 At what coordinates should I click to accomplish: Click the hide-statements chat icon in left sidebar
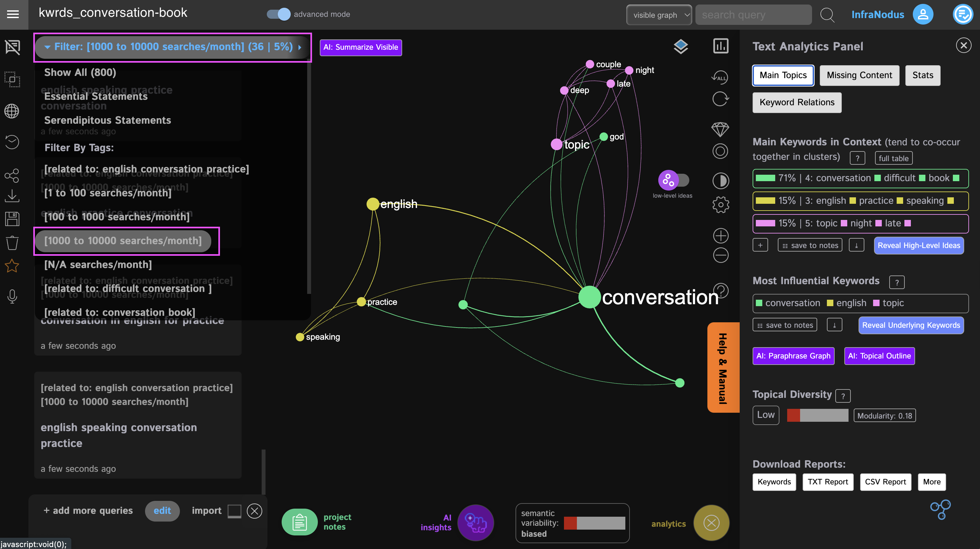(x=12, y=47)
